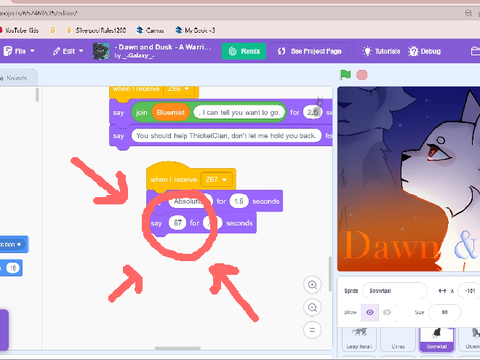This screenshot has width=480, height=360.
Task: Click the sprite size input field
Action: pyautogui.click(x=445, y=312)
